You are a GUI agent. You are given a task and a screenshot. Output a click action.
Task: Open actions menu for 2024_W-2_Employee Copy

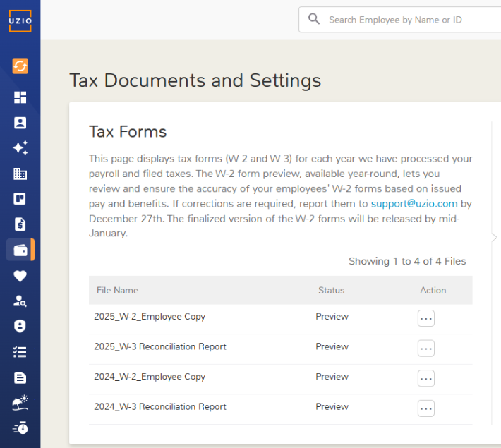[x=426, y=378]
